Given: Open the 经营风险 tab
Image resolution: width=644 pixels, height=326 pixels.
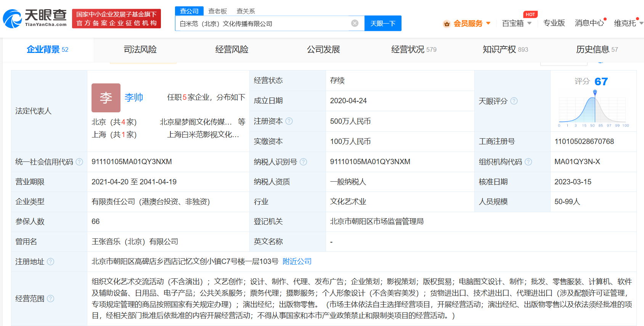Looking at the screenshot, I should tap(232, 50).
